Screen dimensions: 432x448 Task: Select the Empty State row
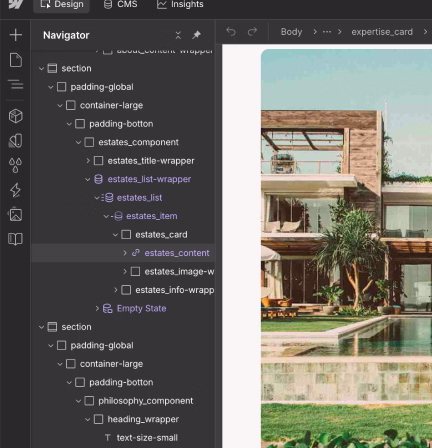pyautogui.click(x=123, y=308)
